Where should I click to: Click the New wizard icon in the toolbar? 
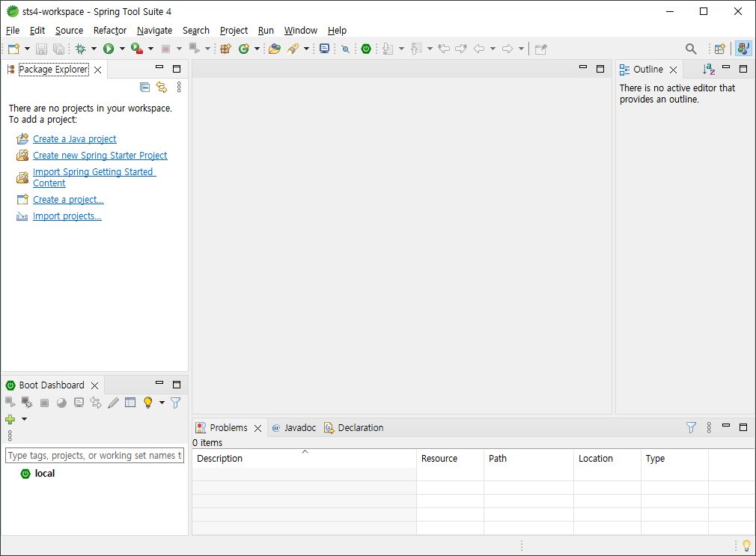pos(14,49)
